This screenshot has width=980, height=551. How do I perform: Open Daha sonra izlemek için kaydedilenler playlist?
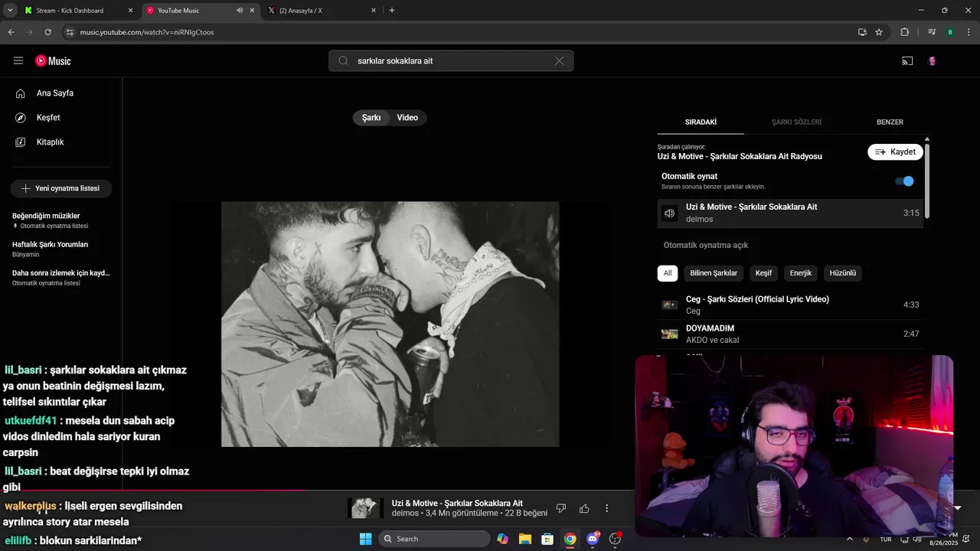point(61,277)
